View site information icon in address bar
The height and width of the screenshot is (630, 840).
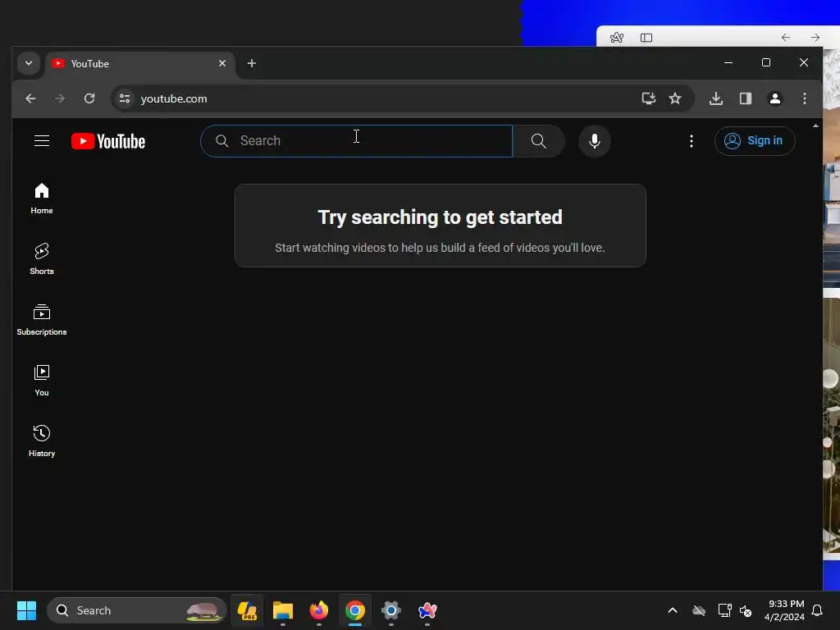125,98
